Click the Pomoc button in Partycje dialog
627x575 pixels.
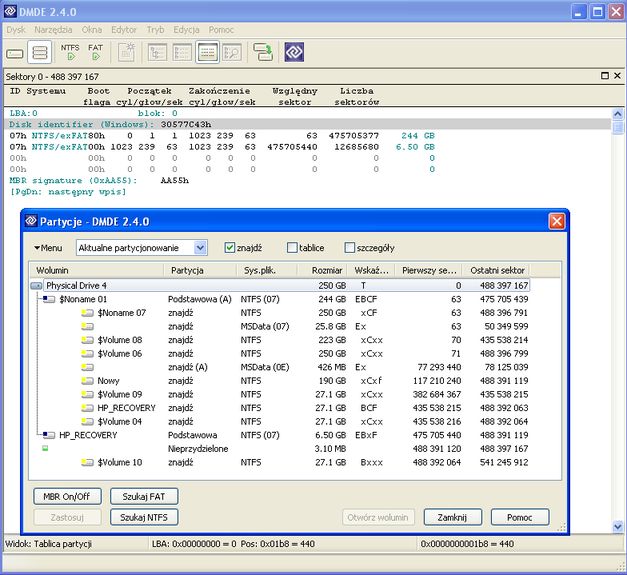520,517
